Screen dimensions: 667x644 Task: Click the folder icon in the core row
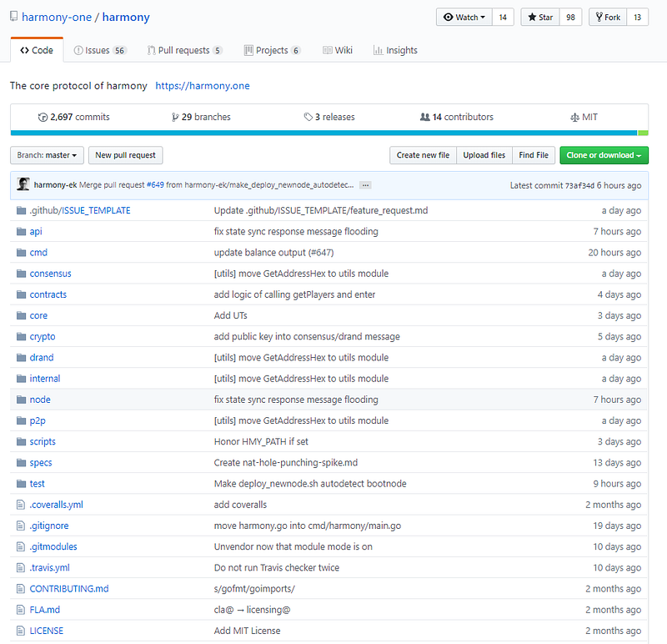pos(22,315)
